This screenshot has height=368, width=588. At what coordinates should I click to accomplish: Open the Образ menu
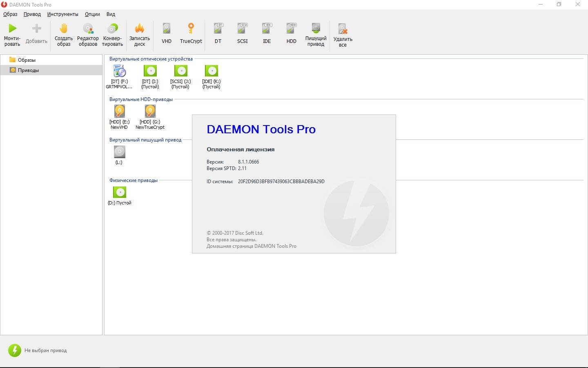click(10, 14)
